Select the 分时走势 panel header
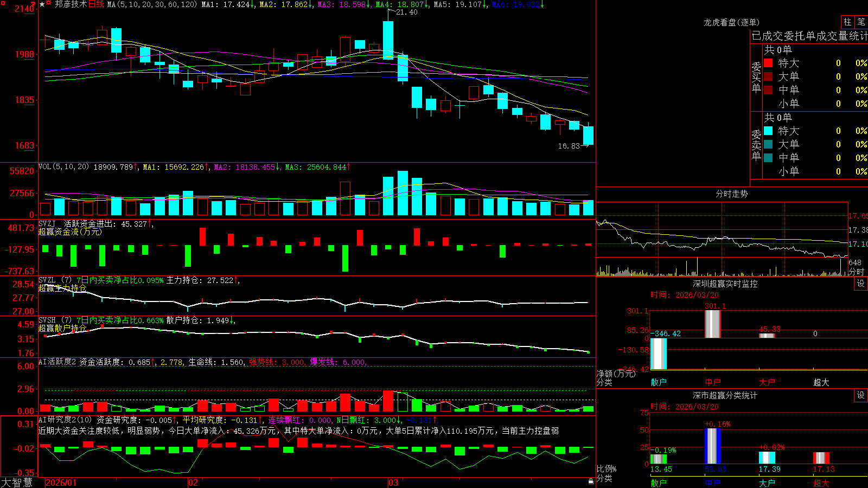Viewport: 868px width, 488px height. pos(731,194)
